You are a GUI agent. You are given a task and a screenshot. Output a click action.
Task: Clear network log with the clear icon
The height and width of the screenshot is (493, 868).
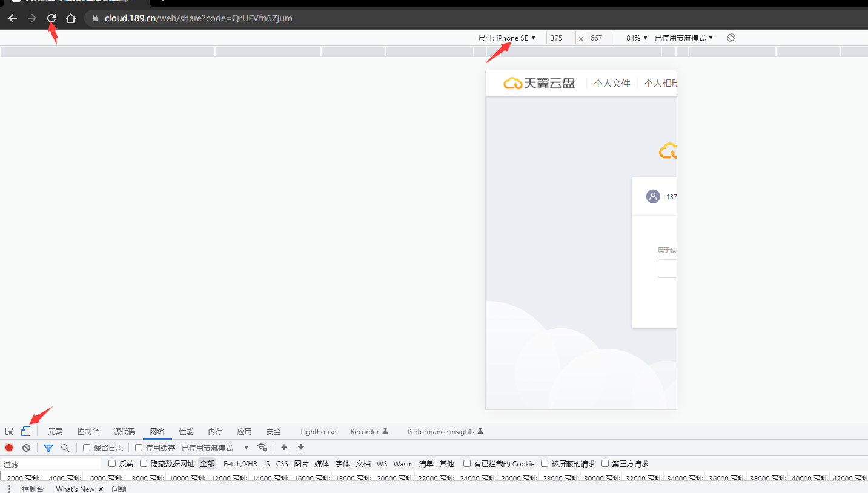[26, 447]
